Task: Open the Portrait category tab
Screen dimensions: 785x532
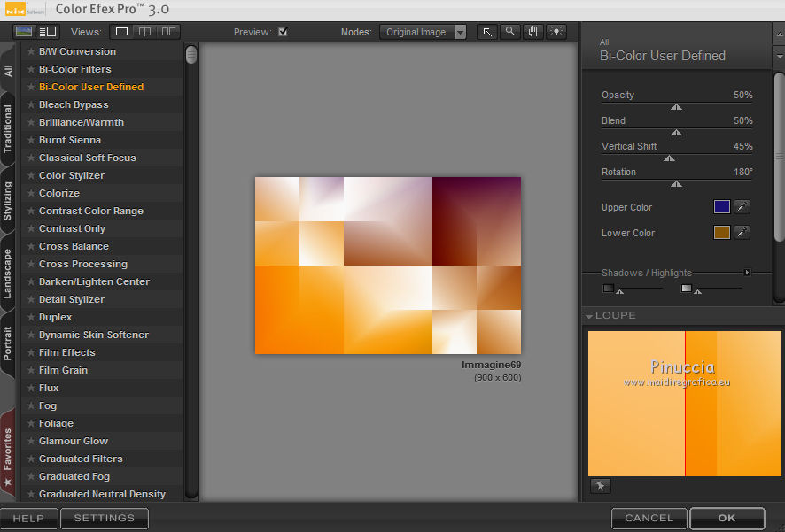Action: [8, 343]
